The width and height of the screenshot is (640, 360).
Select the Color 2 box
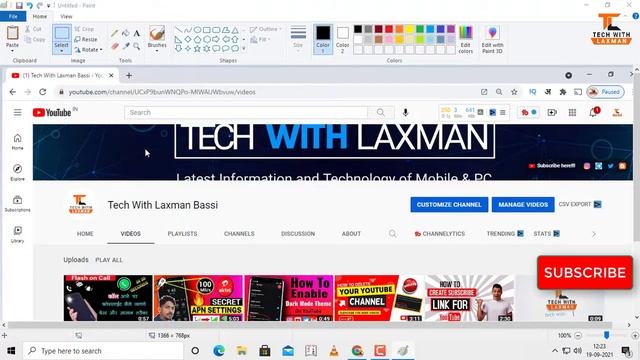point(342,39)
